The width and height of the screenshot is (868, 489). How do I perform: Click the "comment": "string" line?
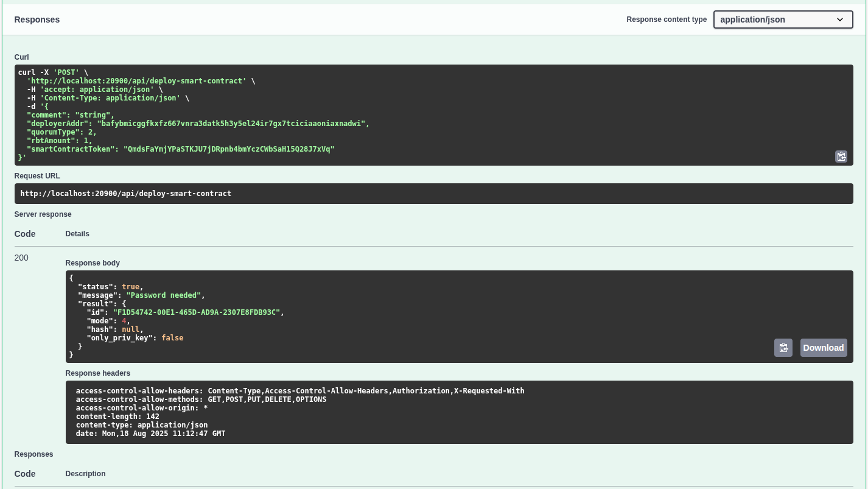pos(71,115)
